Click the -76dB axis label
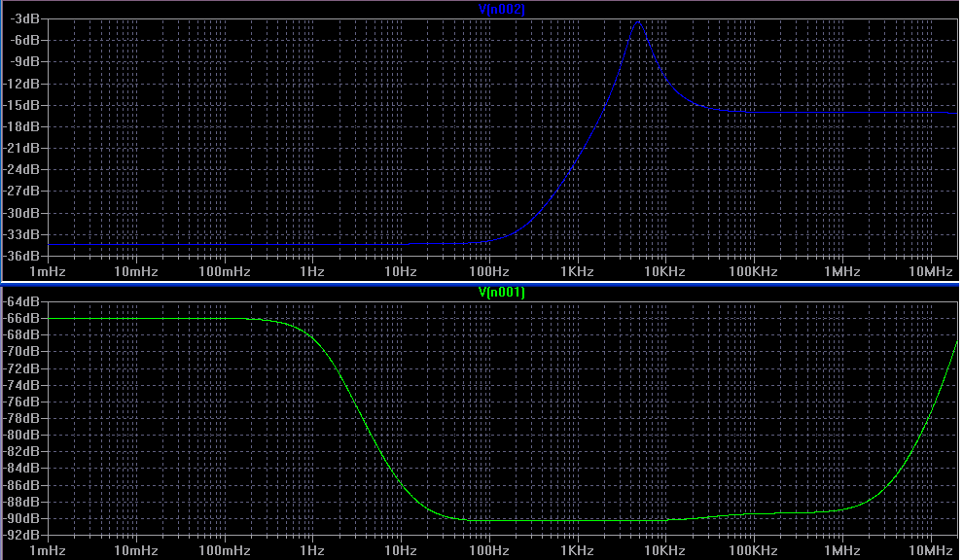The image size is (963, 560). point(22,402)
